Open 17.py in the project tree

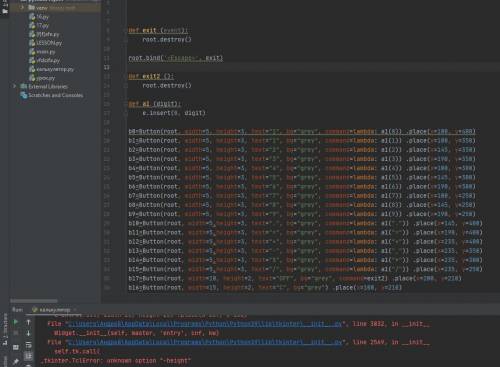click(x=43, y=25)
